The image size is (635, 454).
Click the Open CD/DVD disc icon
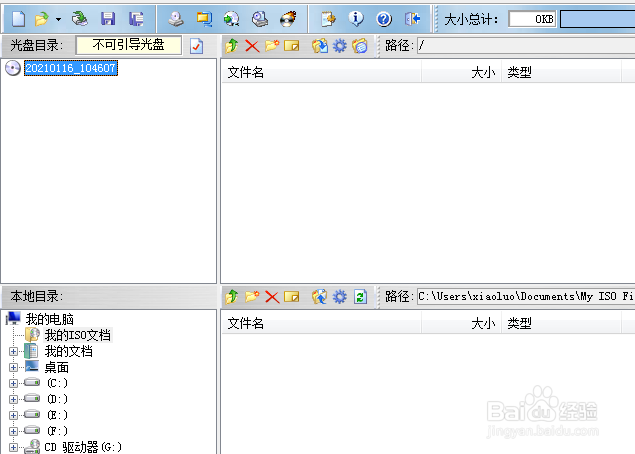[79, 19]
